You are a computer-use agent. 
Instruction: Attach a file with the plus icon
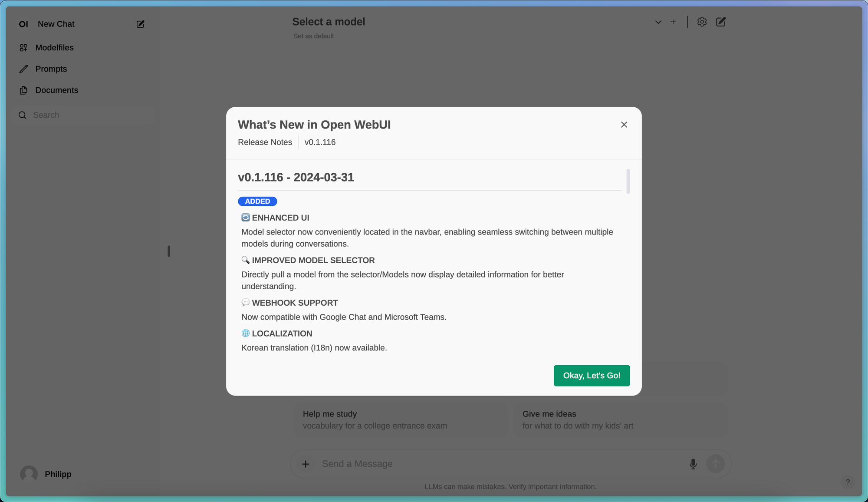[306, 464]
